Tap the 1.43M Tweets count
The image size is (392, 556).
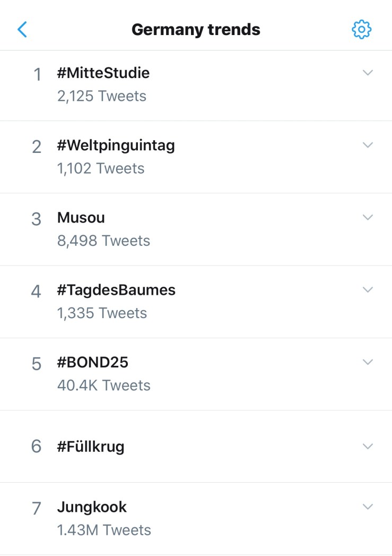[104, 530]
